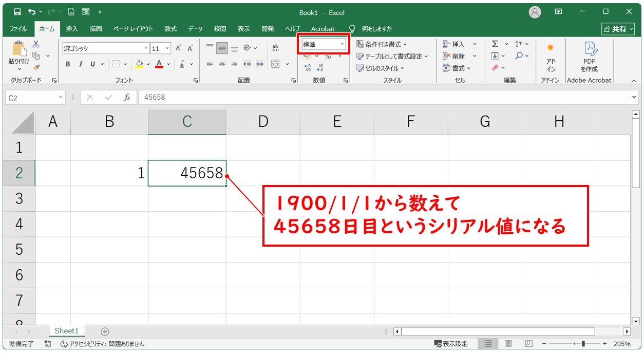Select the Sheet1 sheet tab

click(x=67, y=331)
